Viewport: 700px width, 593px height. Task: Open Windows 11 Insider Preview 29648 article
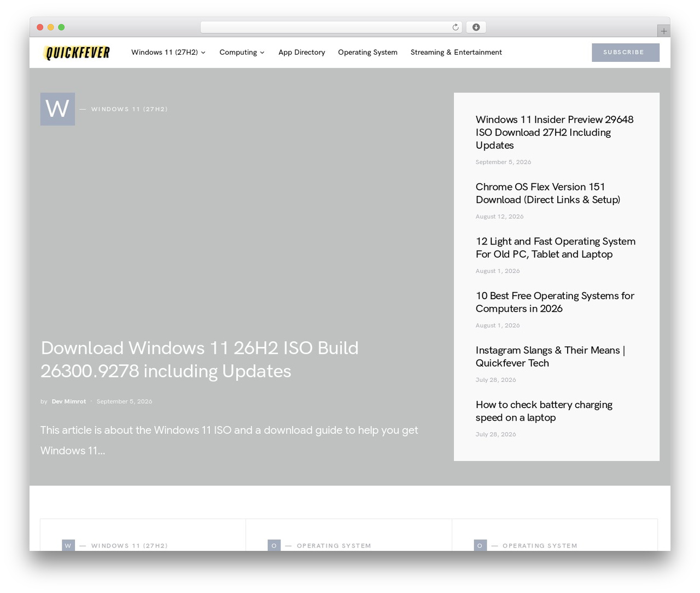555,132
